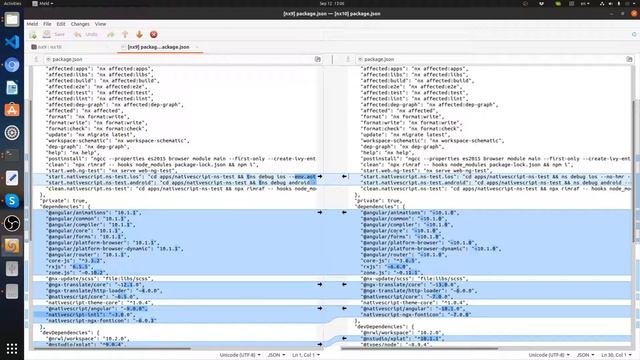This screenshot has width=640, height=360.
Task: Click the clock in the top bar
Action: [x=332, y=3]
